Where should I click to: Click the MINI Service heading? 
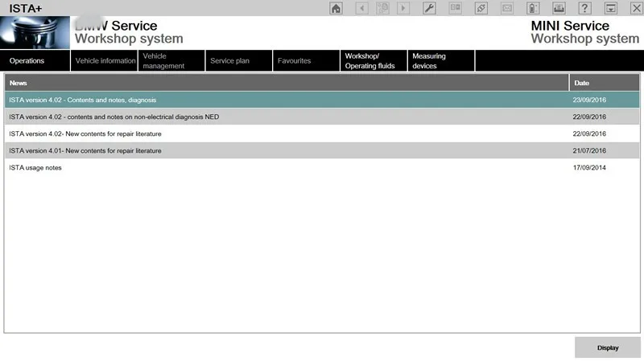point(570,26)
